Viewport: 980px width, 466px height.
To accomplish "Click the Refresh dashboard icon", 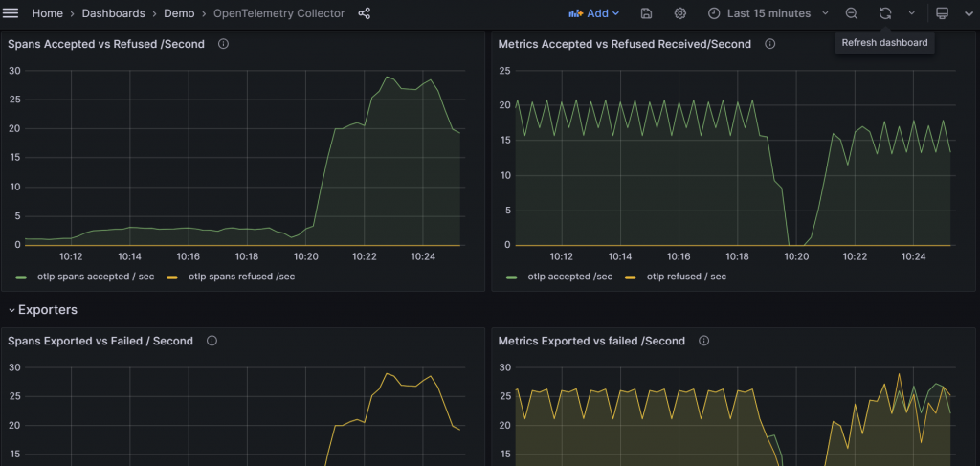I will pos(885,13).
